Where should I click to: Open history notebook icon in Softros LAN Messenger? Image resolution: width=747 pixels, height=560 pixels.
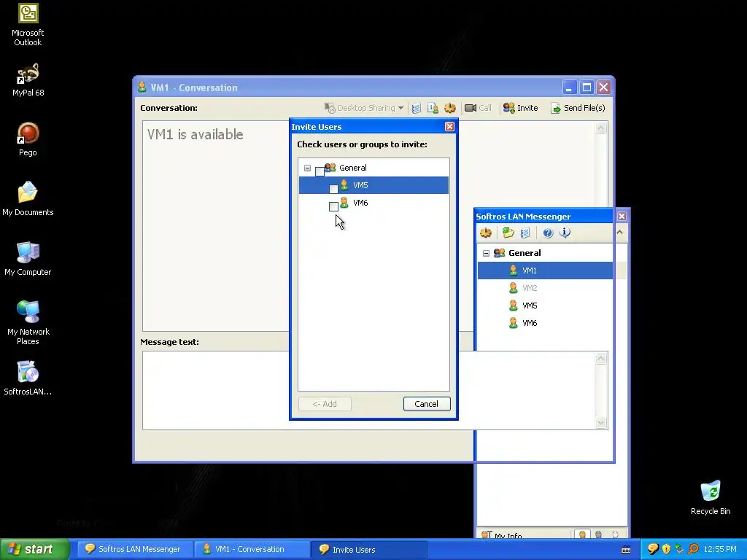pos(525,233)
